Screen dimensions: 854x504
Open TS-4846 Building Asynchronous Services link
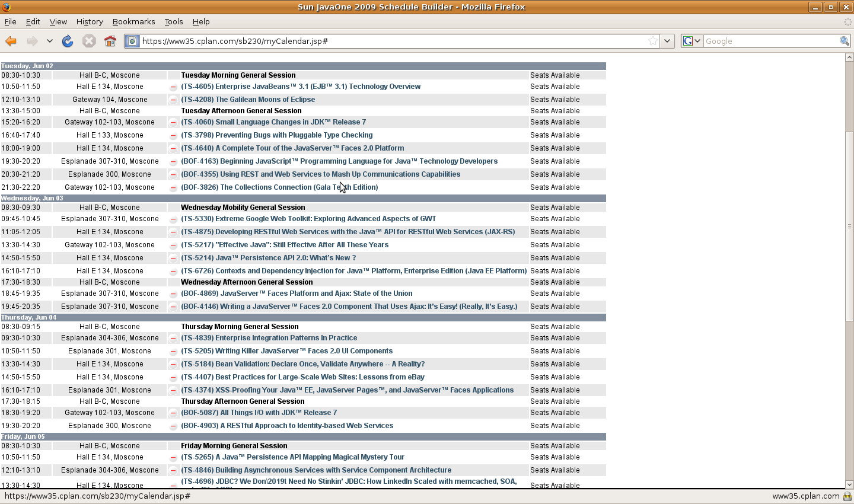click(x=316, y=470)
